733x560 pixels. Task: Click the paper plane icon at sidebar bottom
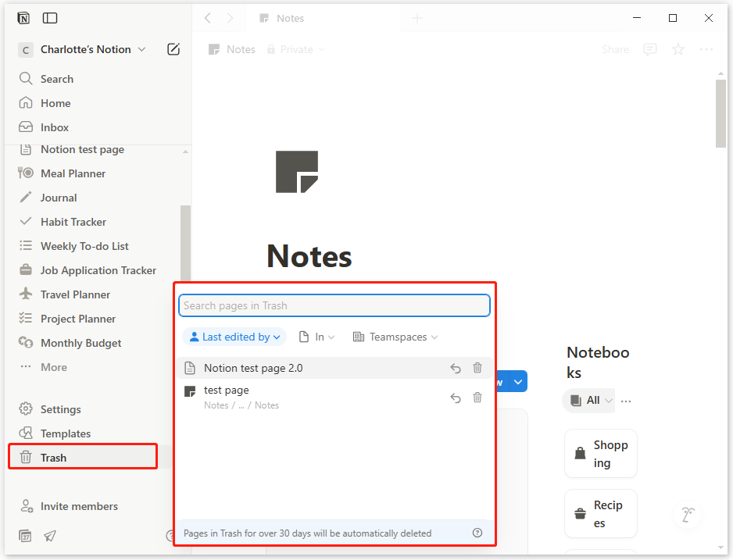(x=50, y=536)
